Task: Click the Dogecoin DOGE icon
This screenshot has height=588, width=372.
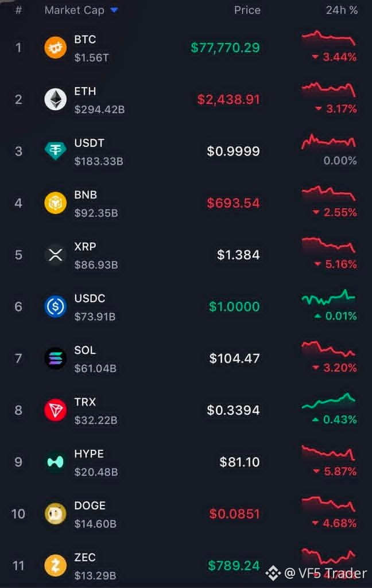Action: [x=55, y=514]
